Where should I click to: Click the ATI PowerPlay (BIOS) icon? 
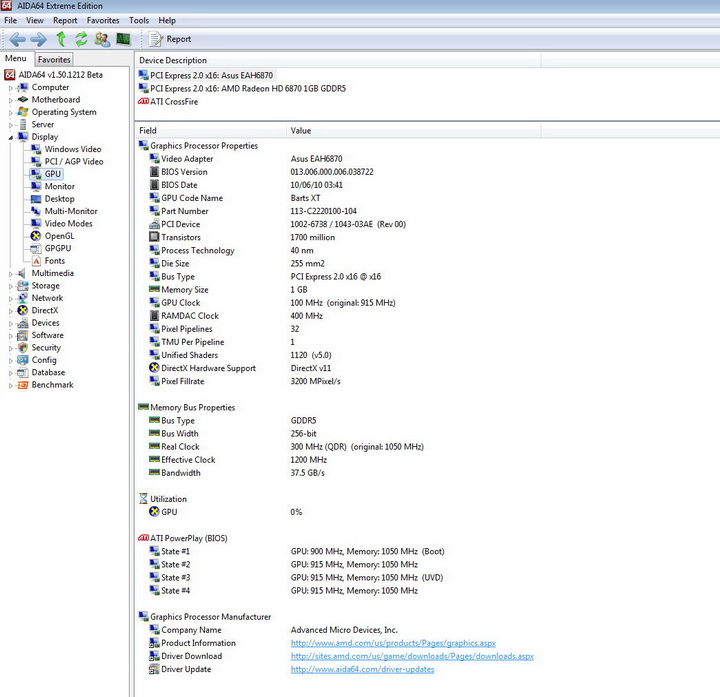coord(143,538)
